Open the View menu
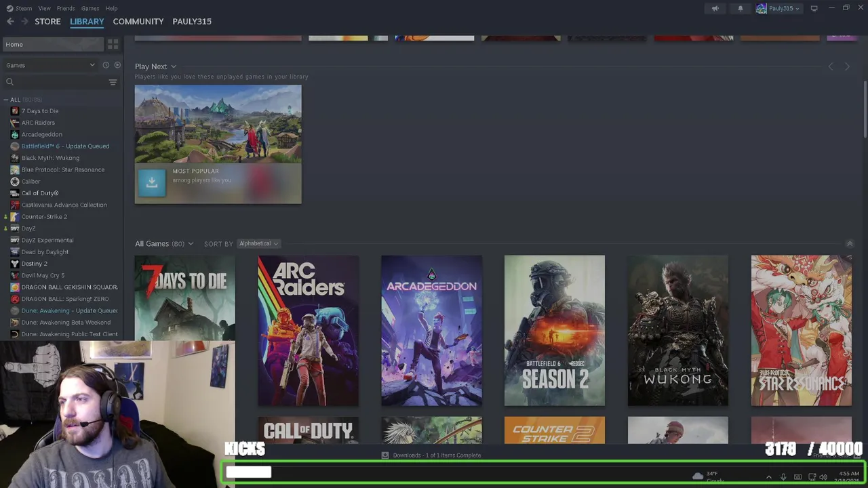This screenshot has width=868, height=488. coord(44,8)
